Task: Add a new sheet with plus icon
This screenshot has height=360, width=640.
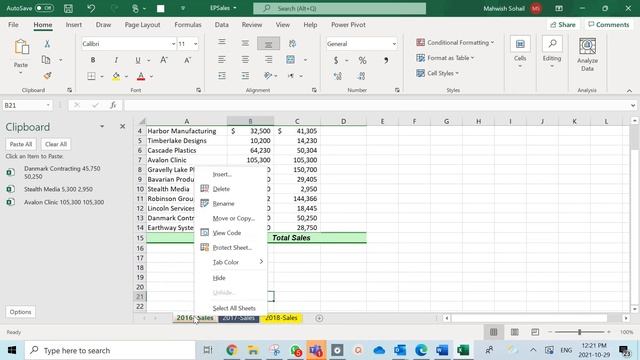Action: [319, 318]
